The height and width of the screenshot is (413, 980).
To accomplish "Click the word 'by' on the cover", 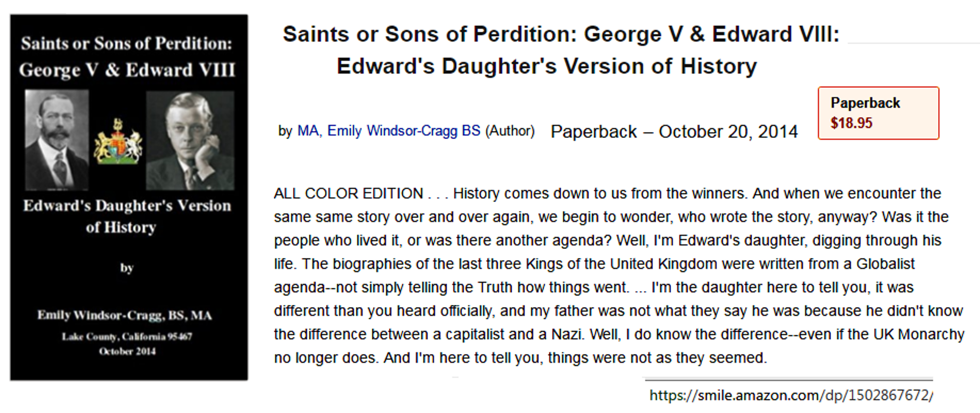I will 127,268.
